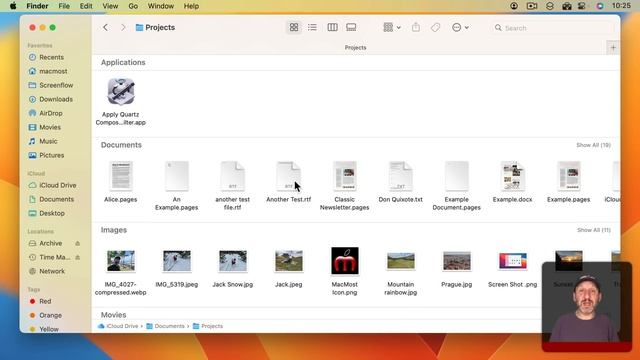
Task: Click the Share toolbar icon
Action: click(x=416, y=27)
